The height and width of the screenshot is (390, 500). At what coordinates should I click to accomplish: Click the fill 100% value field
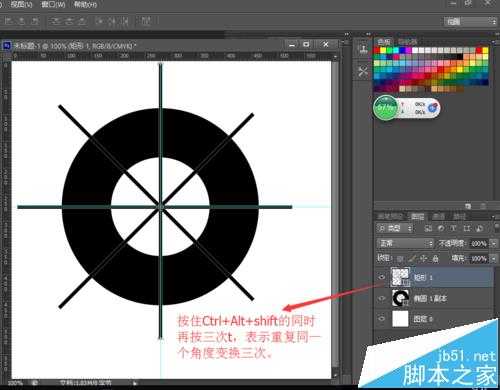[x=479, y=258]
